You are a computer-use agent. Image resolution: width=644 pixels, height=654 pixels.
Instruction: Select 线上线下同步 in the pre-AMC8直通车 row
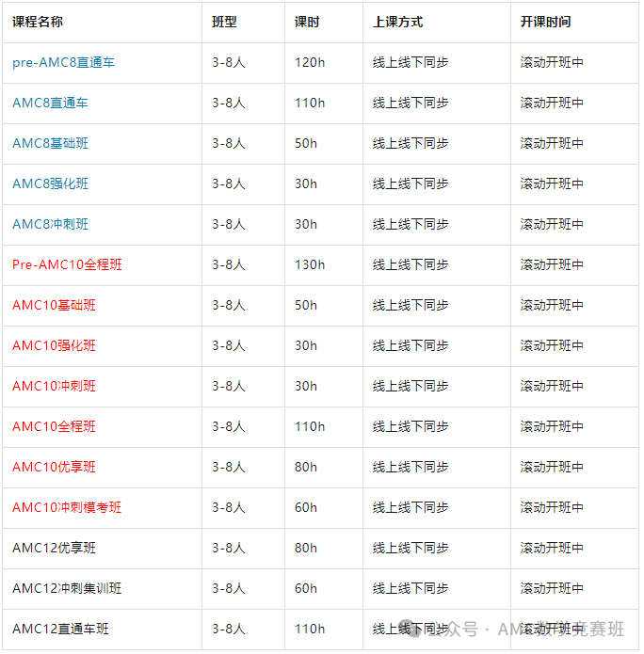tap(411, 62)
